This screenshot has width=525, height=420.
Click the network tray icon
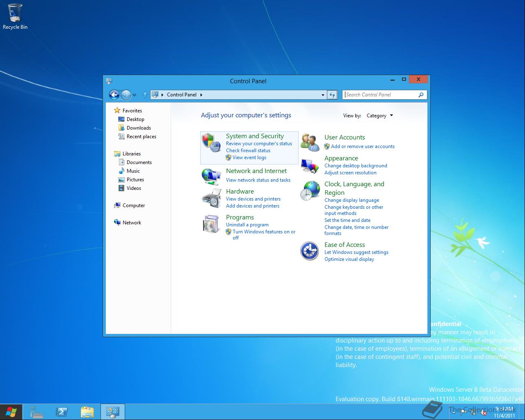(474, 412)
